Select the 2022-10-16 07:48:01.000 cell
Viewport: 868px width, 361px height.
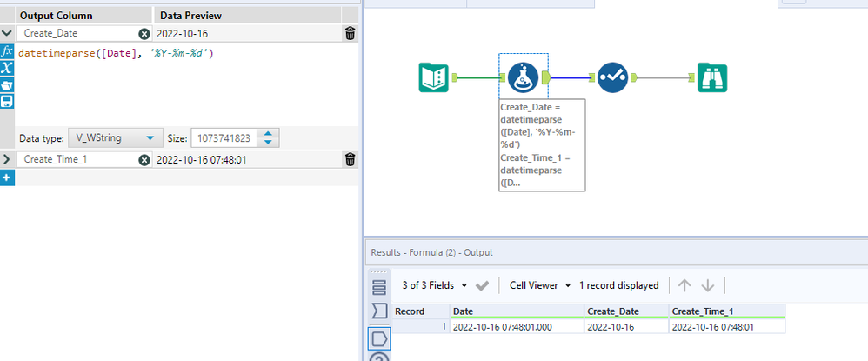[x=517, y=327]
